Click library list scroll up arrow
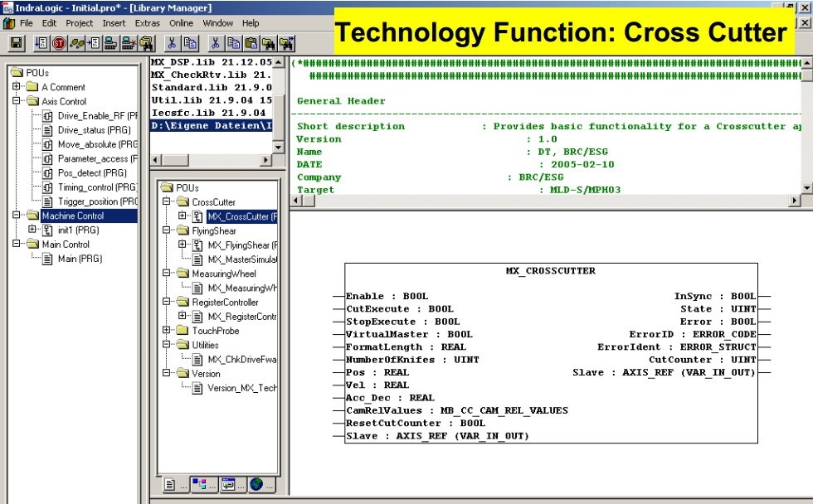 point(279,62)
